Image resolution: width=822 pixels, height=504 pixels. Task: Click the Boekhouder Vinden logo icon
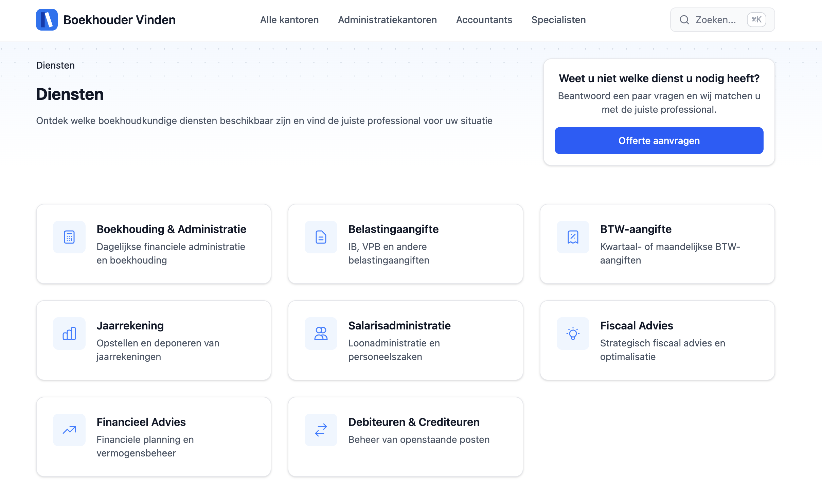(x=47, y=20)
